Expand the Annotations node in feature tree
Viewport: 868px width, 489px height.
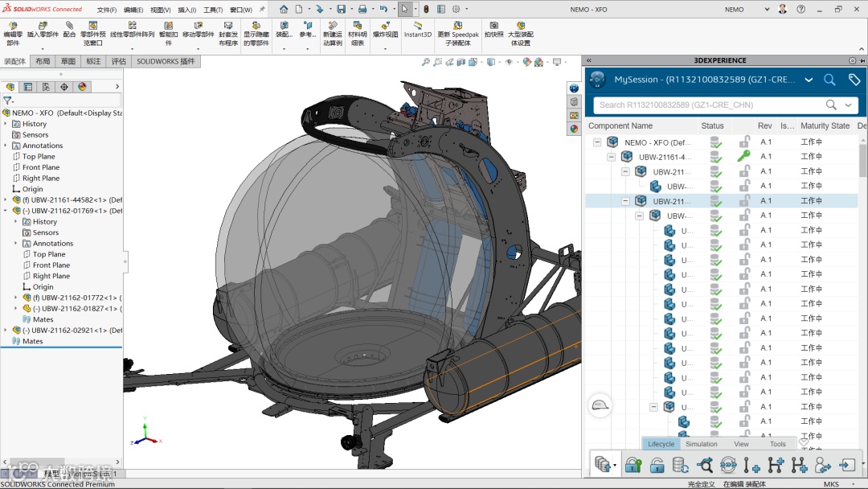click(x=6, y=146)
